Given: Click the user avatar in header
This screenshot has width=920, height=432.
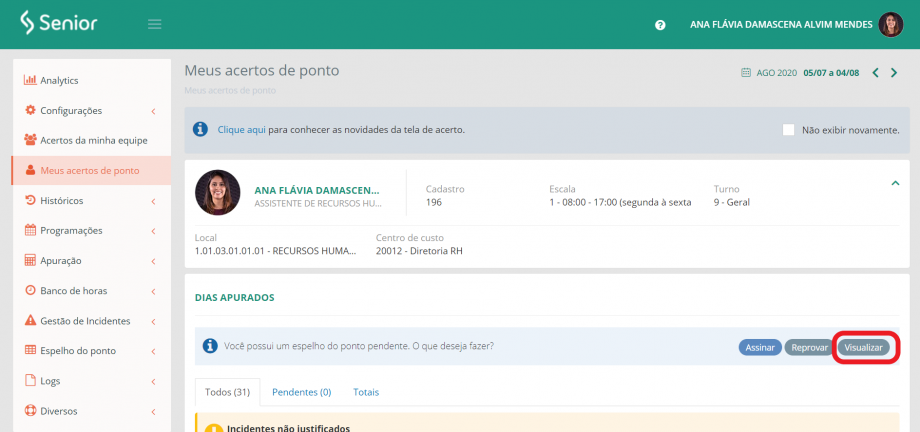Looking at the screenshot, I should [891, 25].
